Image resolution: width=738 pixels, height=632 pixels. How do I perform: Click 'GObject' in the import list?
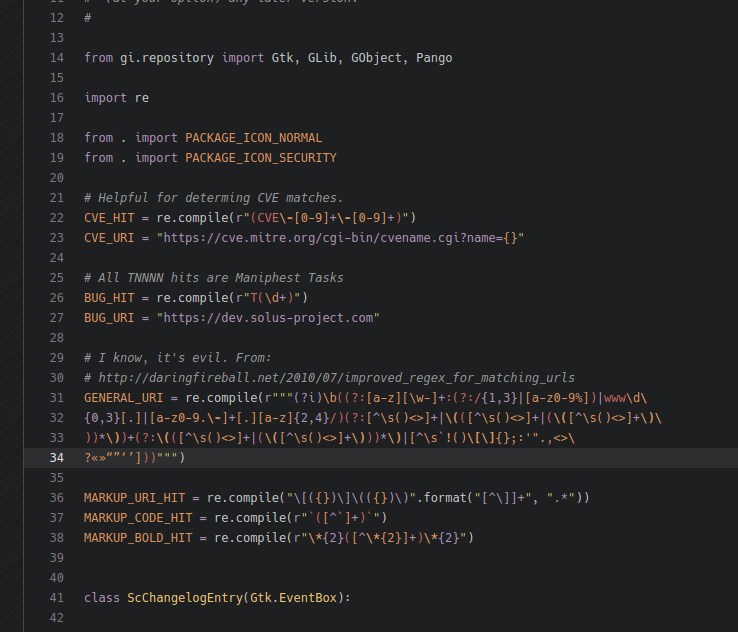click(376, 58)
